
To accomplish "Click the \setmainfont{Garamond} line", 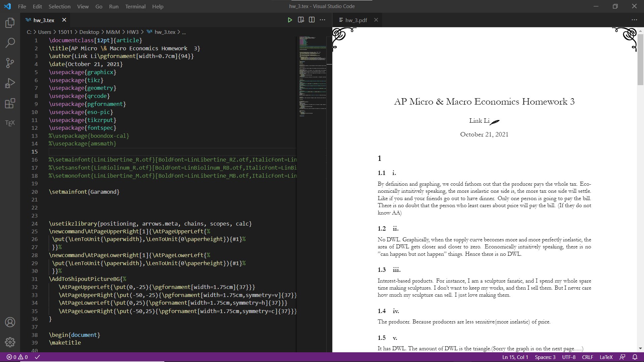I will click(84, 192).
